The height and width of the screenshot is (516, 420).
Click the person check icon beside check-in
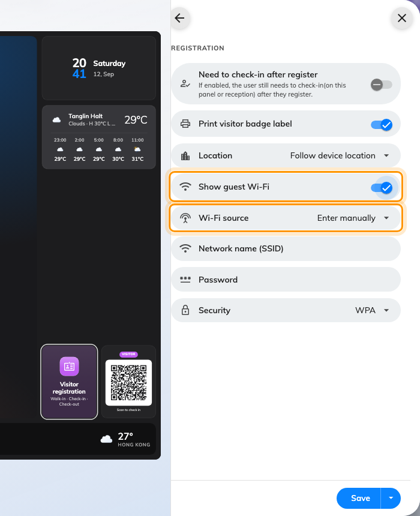pos(185,84)
